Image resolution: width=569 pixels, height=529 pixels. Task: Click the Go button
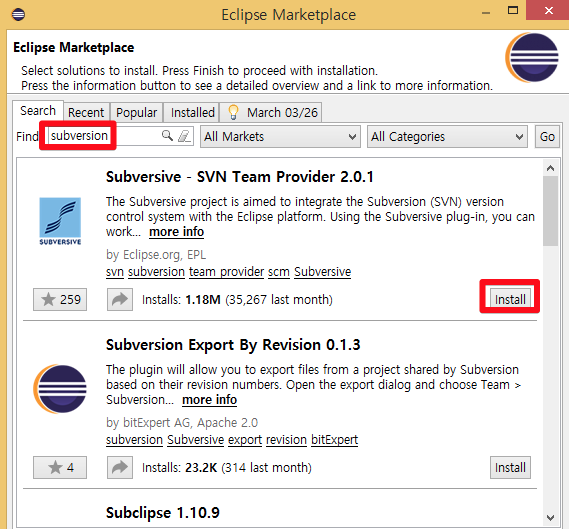pyautogui.click(x=547, y=137)
